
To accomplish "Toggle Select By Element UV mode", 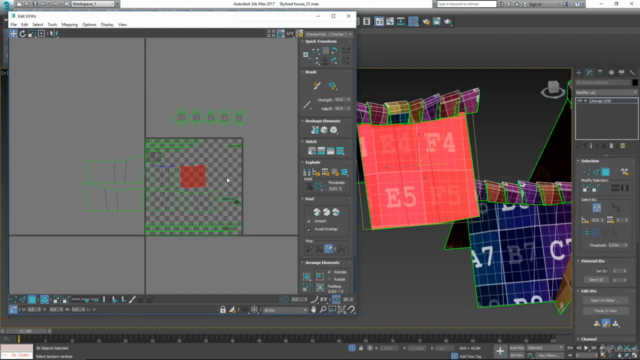I will coord(44,300).
